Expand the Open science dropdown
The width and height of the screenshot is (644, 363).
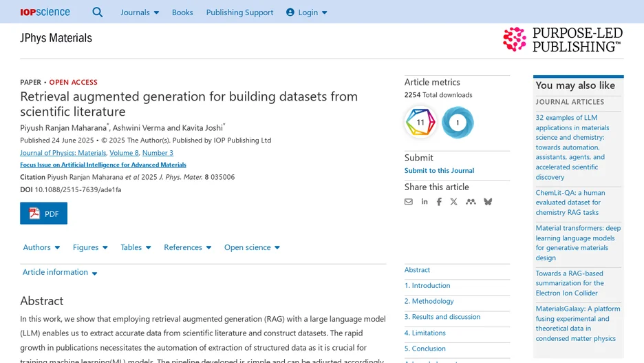point(253,247)
